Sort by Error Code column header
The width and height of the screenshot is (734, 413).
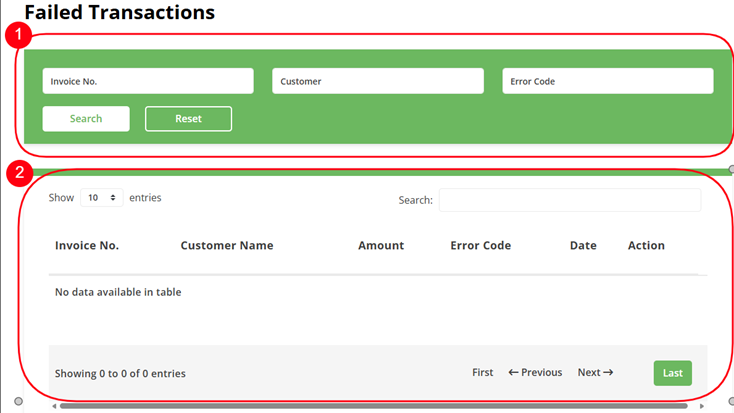(x=480, y=245)
